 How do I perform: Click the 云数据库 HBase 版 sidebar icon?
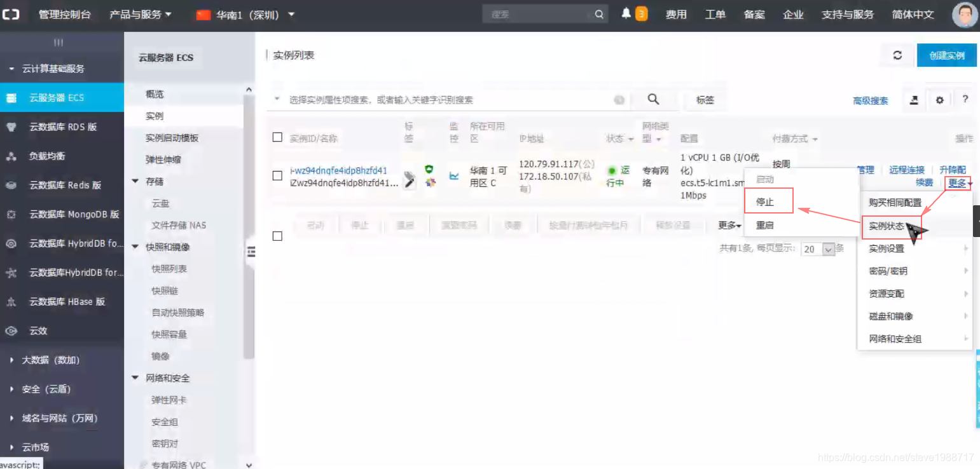tap(11, 302)
